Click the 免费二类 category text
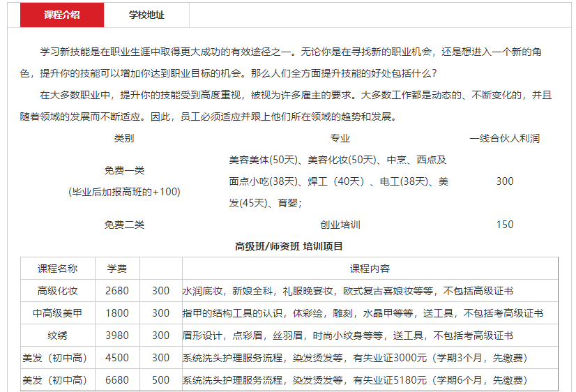Screen dimensions: 576x392 click(124, 225)
